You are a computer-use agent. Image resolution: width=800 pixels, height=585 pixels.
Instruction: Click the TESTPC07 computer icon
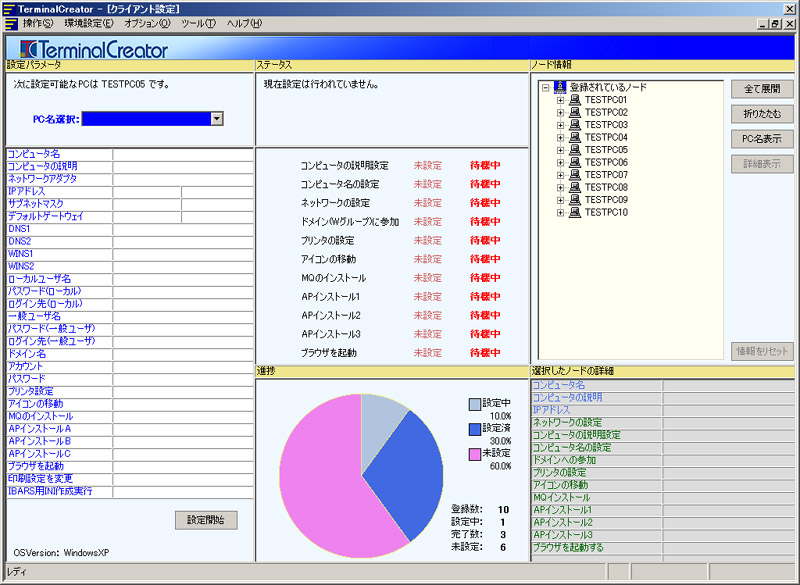[575, 175]
